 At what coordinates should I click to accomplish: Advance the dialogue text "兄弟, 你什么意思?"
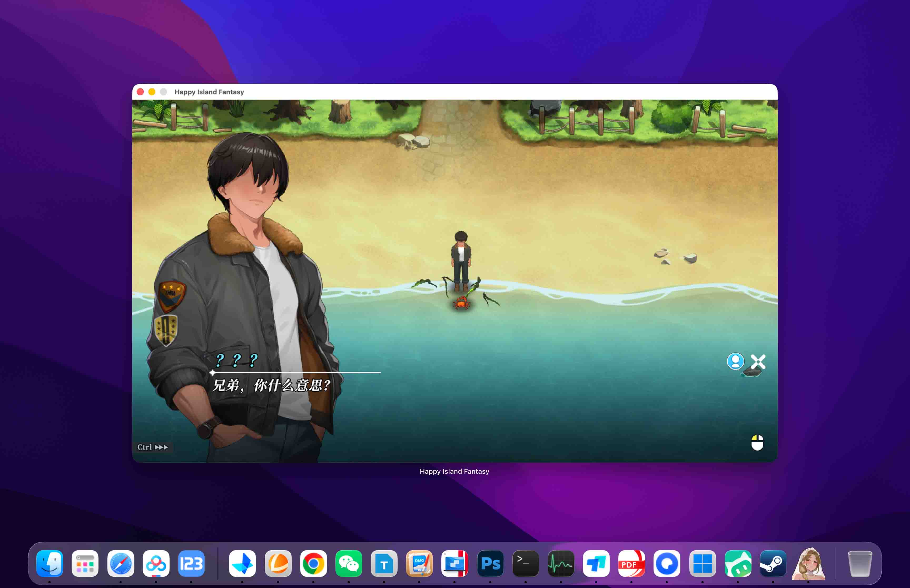click(x=271, y=385)
